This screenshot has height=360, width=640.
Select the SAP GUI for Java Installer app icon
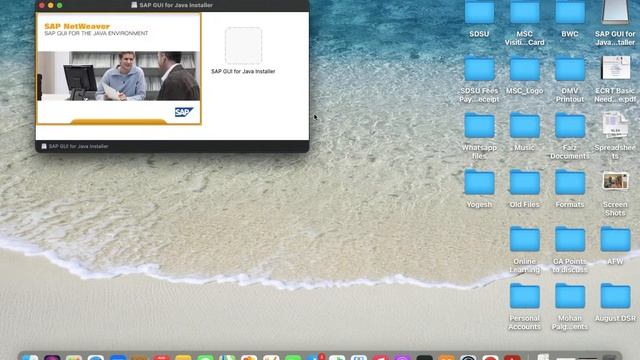click(x=243, y=46)
